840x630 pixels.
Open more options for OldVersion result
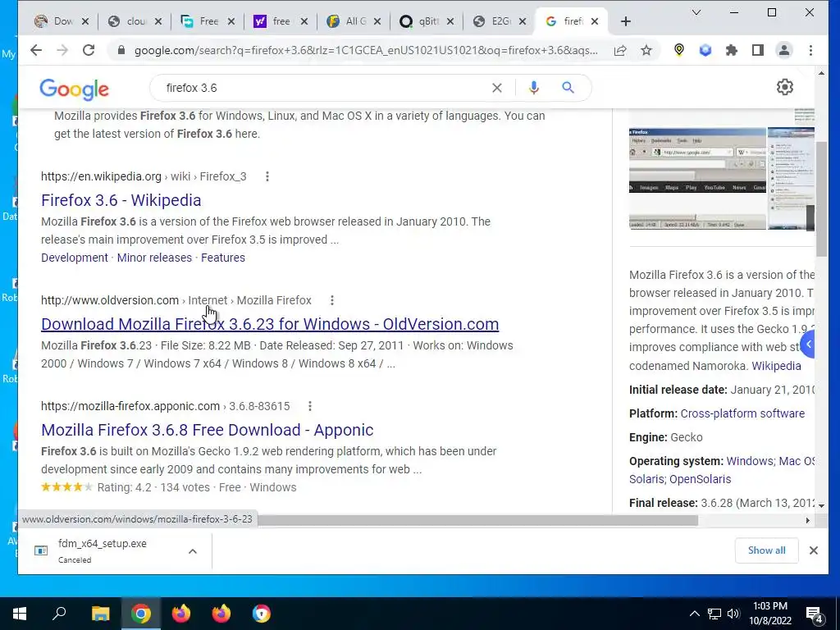point(332,300)
